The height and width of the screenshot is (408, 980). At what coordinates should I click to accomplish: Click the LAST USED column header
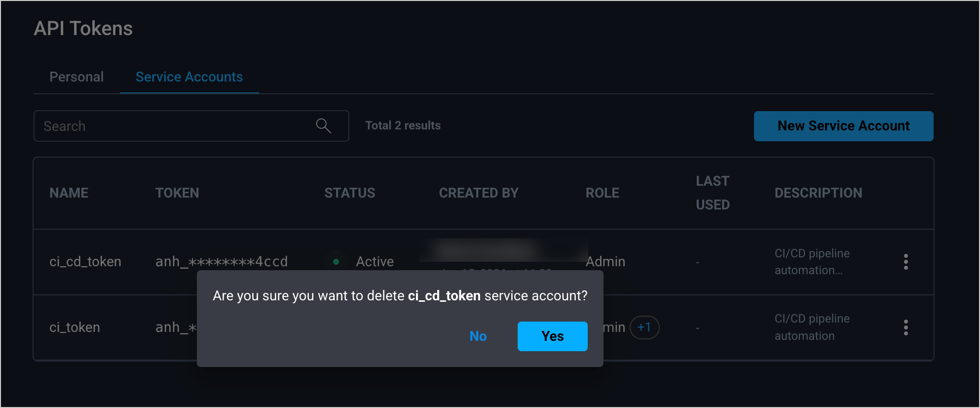click(x=713, y=193)
